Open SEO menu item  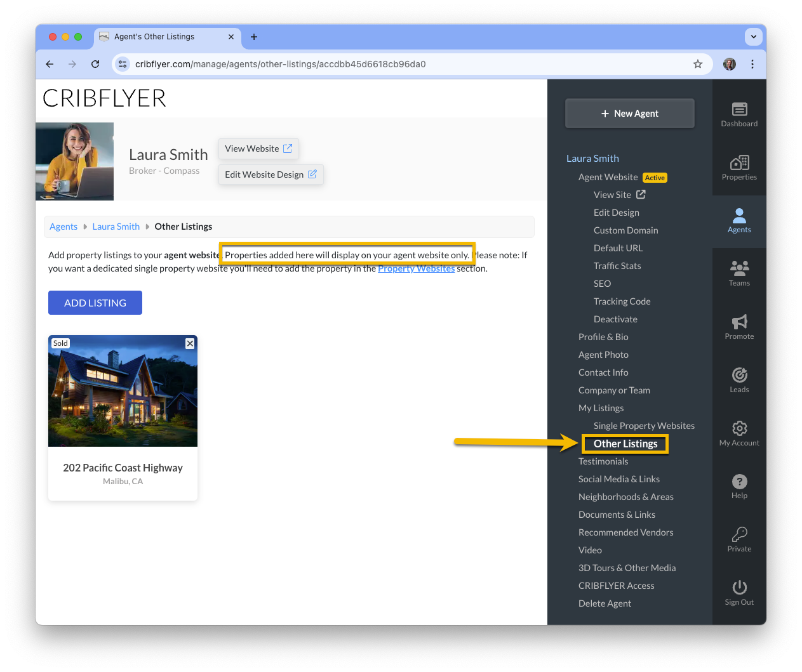603,284
